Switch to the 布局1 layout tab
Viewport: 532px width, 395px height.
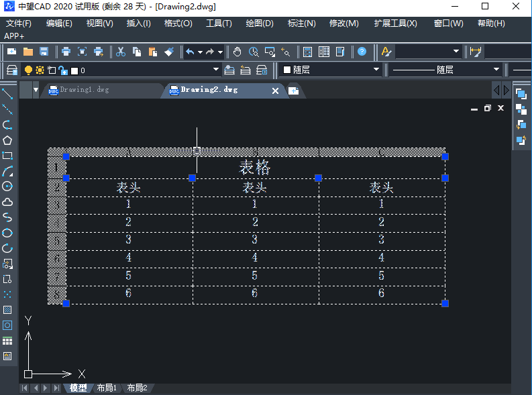107,388
